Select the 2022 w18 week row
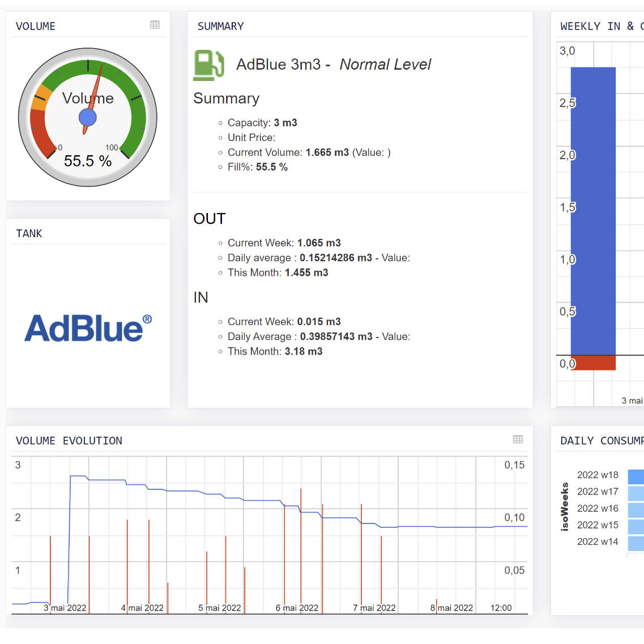 tap(598, 475)
